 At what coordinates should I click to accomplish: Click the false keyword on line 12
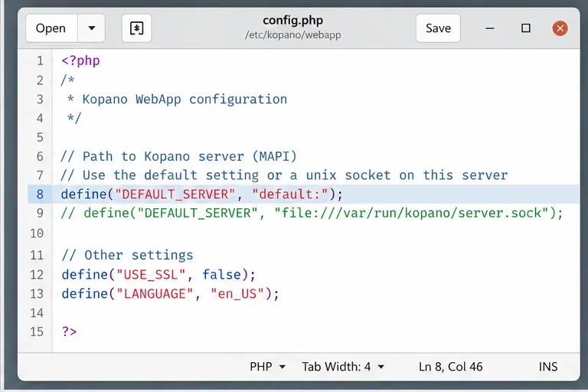[x=221, y=275]
